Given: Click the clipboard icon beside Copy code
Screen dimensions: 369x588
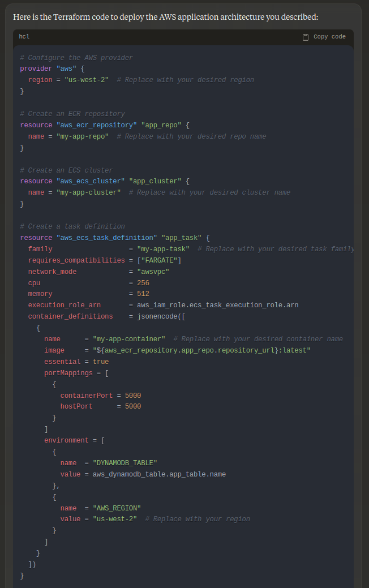Looking at the screenshot, I should [306, 37].
